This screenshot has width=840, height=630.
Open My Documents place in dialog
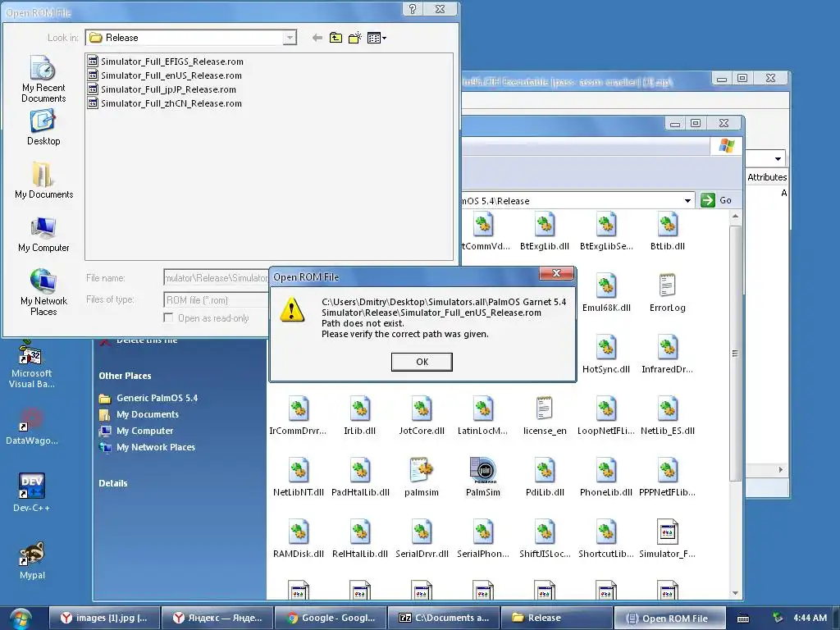43,180
